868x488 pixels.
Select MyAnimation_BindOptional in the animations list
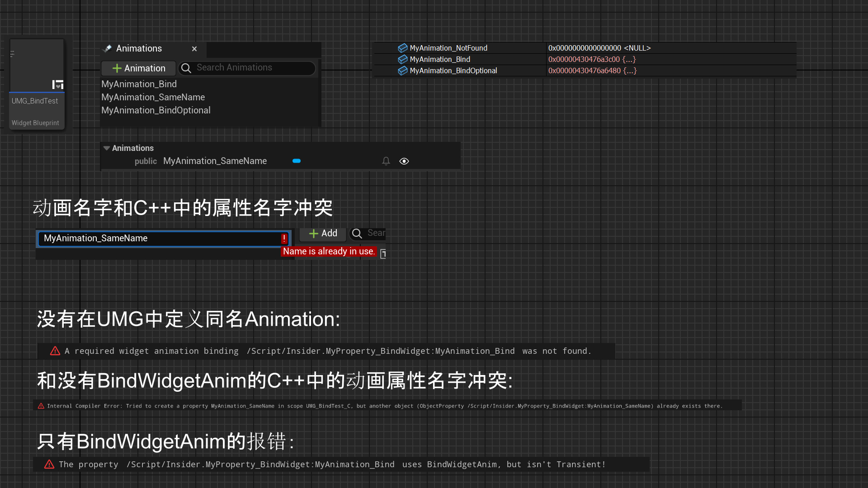pyautogui.click(x=156, y=110)
